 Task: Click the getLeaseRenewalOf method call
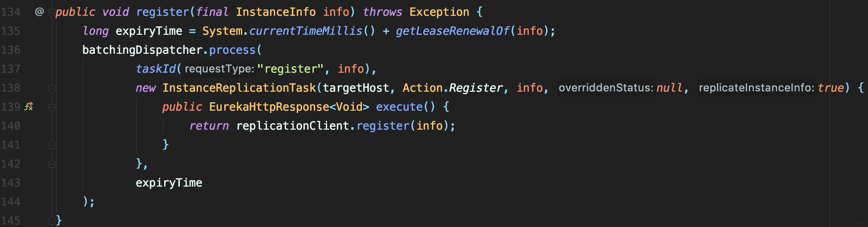452,31
